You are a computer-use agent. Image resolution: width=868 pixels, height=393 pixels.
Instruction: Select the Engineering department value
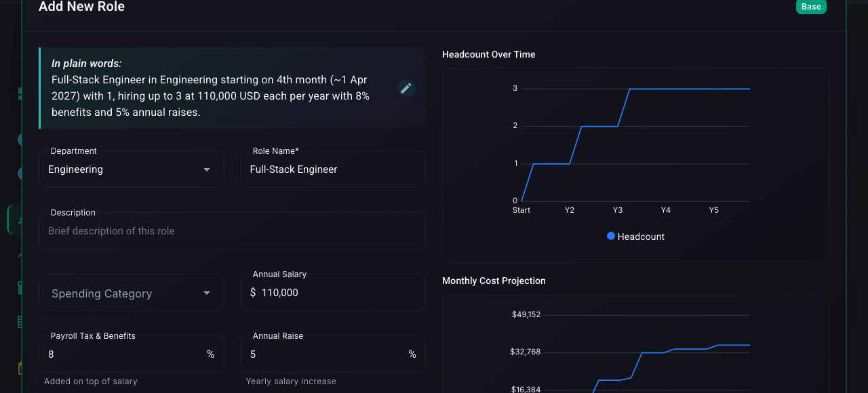75,169
